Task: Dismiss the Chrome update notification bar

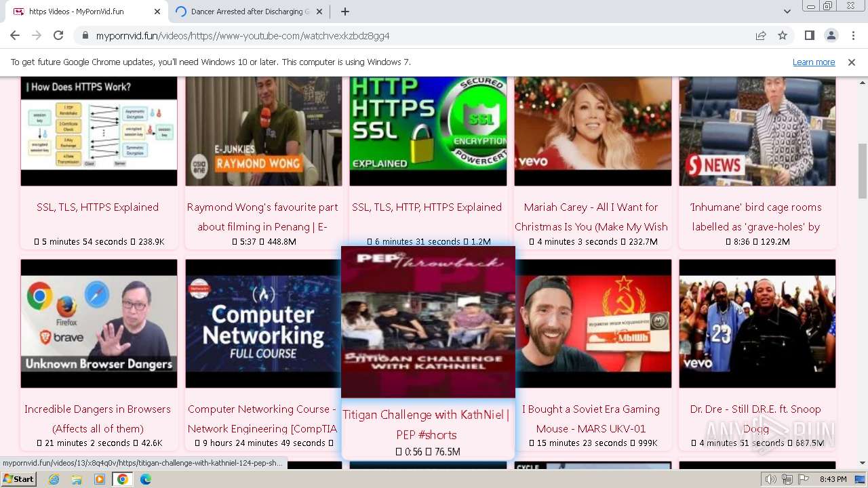Action: point(852,62)
